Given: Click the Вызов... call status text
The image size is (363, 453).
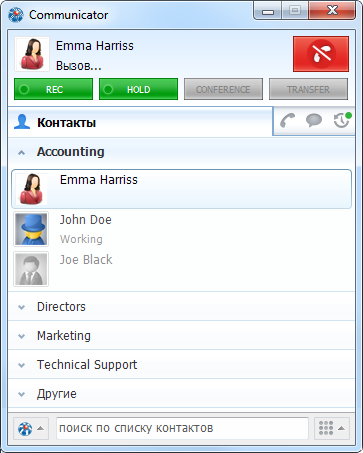Looking at the screenshot, I should coord(78,66).
